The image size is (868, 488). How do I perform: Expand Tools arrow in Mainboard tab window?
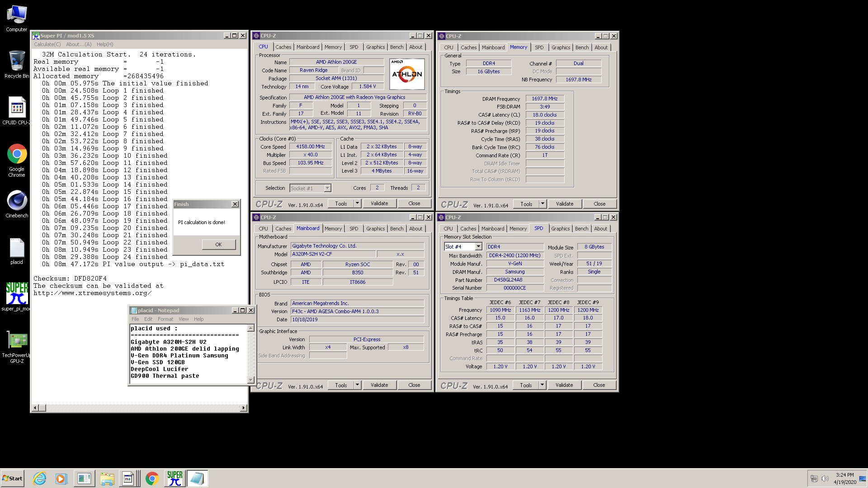357,385
